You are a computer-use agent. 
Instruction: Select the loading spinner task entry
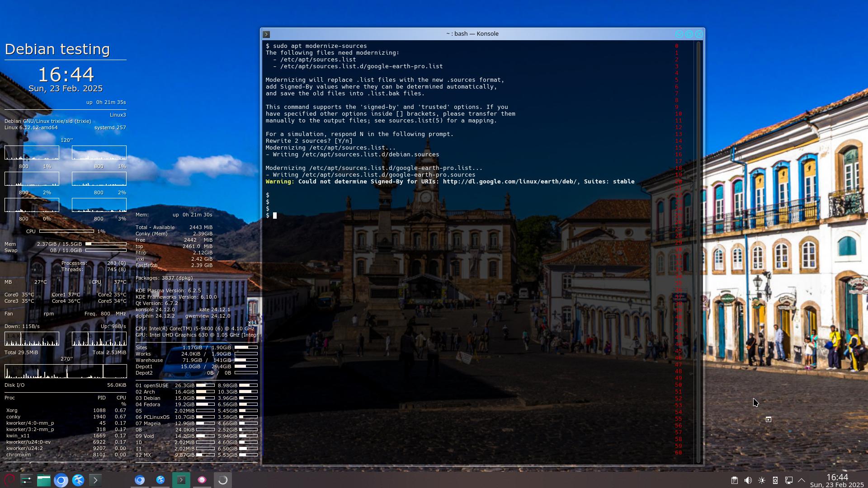click(222, 480)
